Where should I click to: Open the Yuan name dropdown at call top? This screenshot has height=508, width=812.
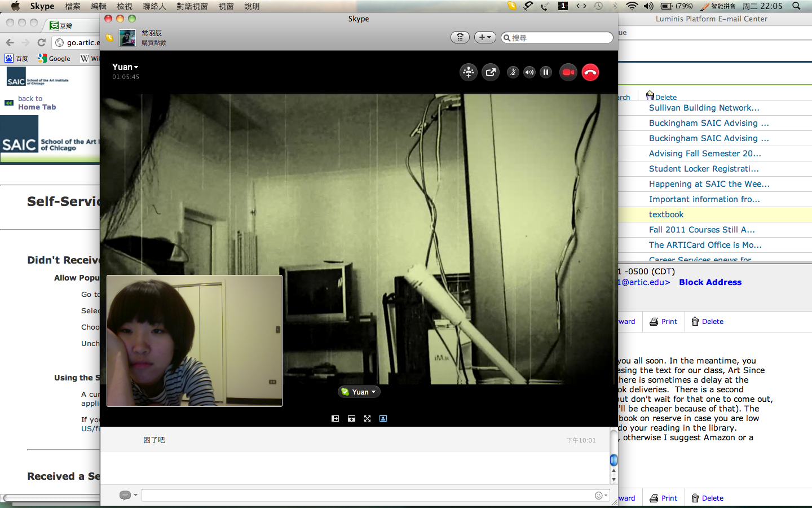125,67
